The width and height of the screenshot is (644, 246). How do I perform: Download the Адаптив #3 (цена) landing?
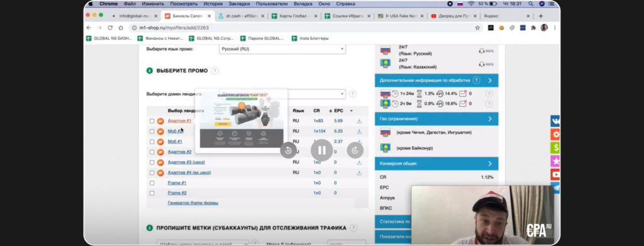pos(359,162)
